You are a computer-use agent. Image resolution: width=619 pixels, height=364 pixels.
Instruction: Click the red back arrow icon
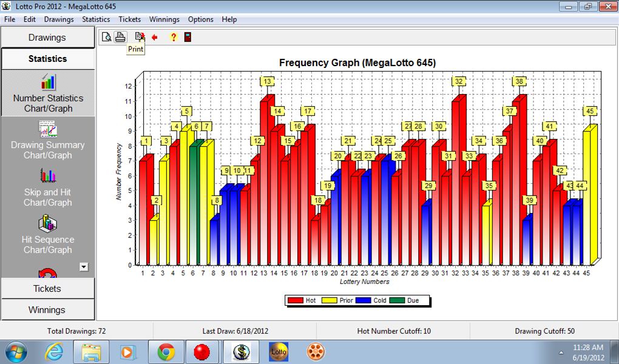154,38
